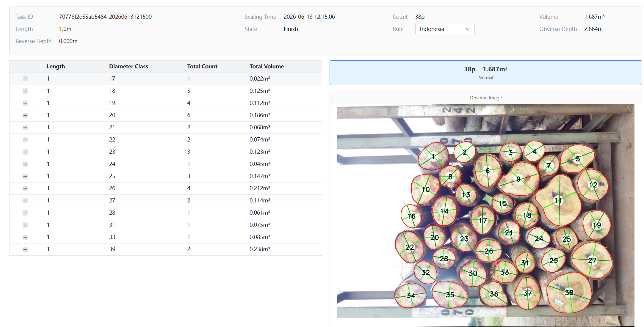Screen dimensions: 644x327
Task: Click the Reverse Depth value 0.000m
Action: coord(68,41)
